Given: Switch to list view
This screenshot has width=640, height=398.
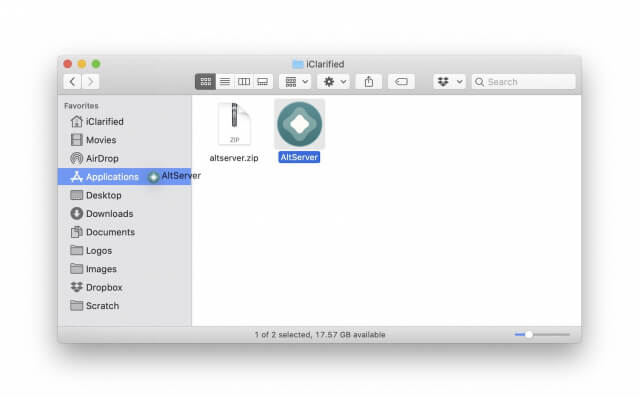Looking at the screenshot, I should tap(225, 82).
